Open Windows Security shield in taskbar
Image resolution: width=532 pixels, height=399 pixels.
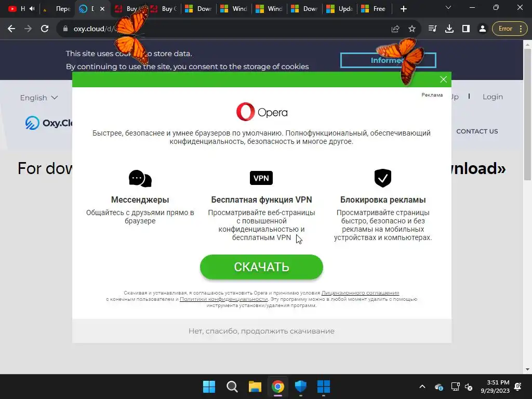301,387
